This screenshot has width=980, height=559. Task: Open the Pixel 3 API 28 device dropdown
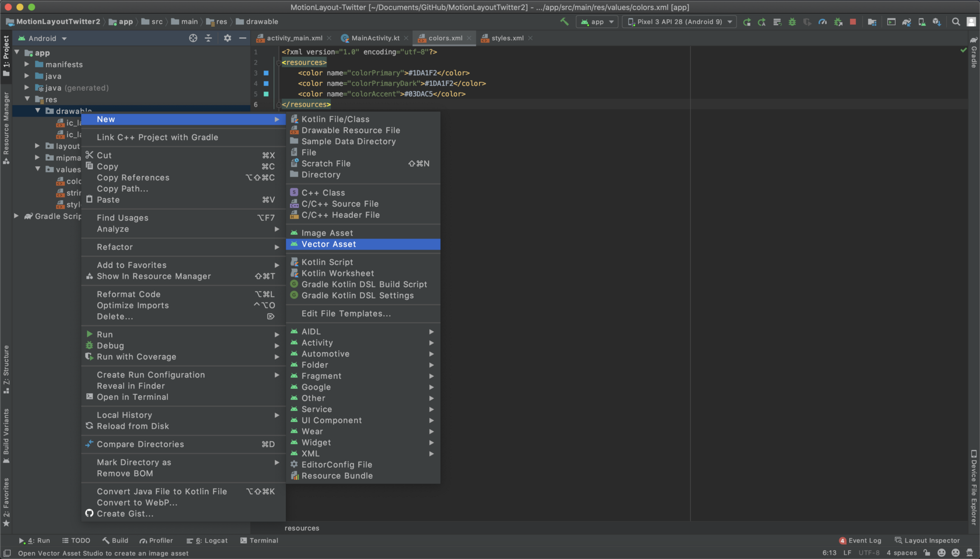click(680, 22)
